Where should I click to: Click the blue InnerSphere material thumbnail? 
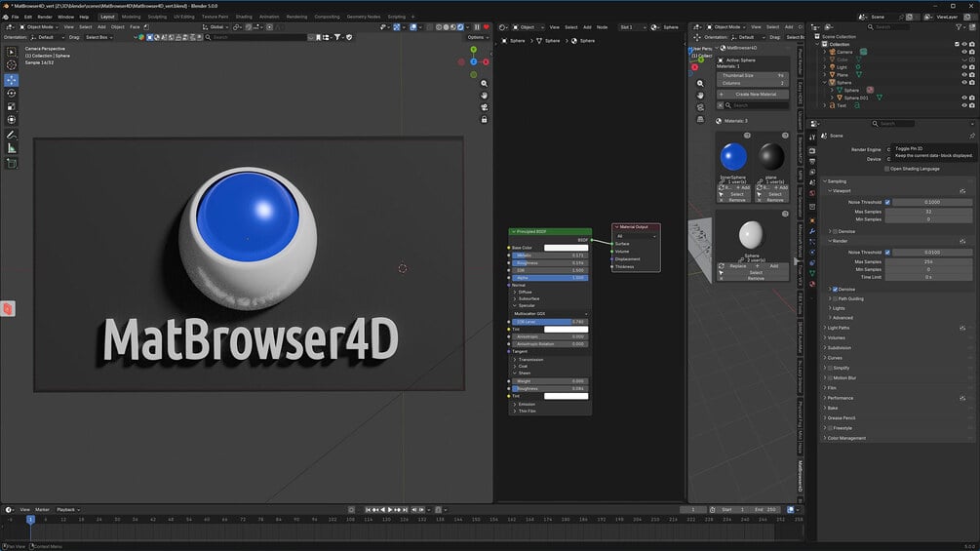coord(733,157)
